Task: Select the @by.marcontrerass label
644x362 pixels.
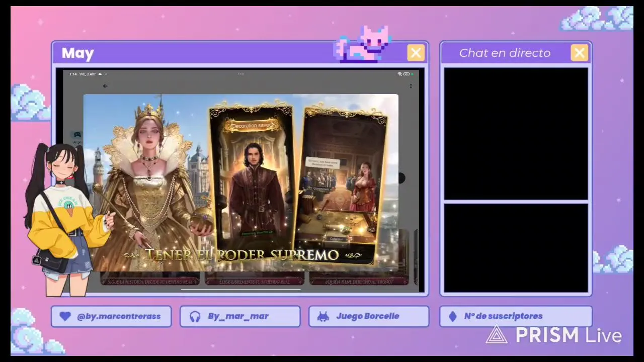Action: pyautogui.click(x=119, y=316)
